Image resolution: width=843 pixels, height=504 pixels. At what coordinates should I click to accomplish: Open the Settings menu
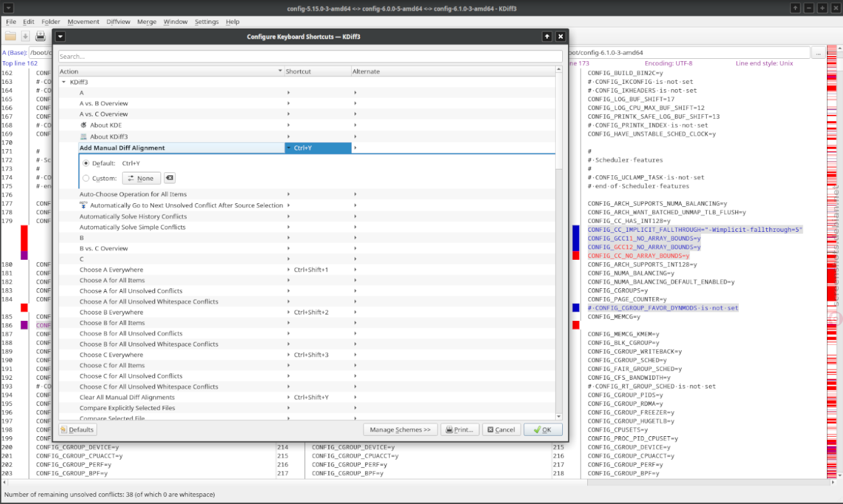[x=206, y=22]
